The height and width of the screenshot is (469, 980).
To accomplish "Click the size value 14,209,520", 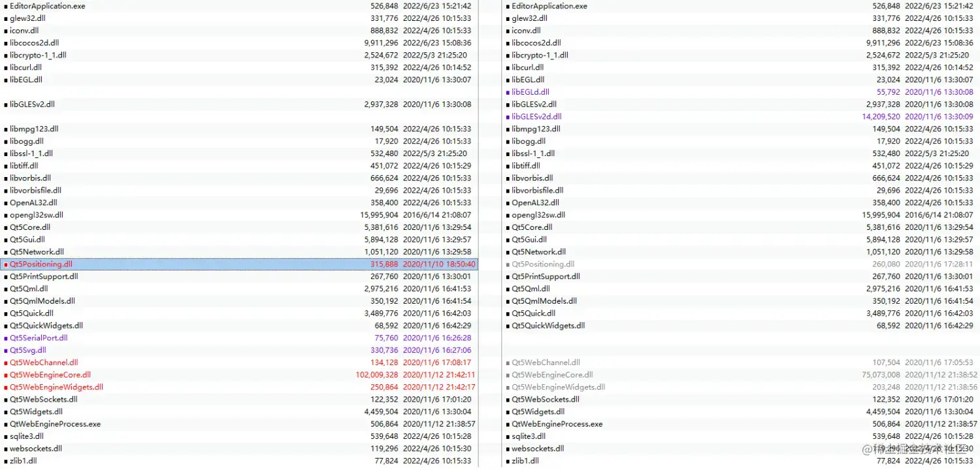I will (881, 117).
